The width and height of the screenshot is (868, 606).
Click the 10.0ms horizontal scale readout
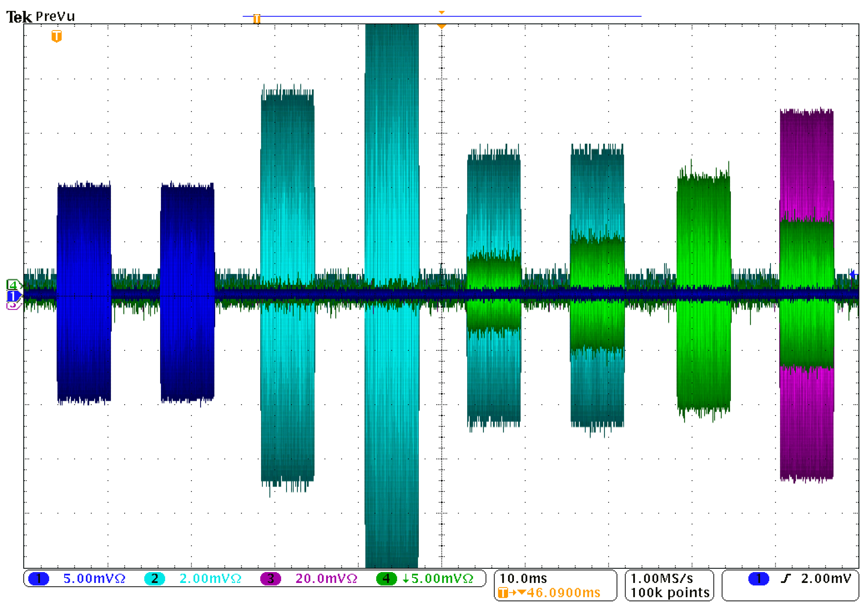tap(523, 578)
